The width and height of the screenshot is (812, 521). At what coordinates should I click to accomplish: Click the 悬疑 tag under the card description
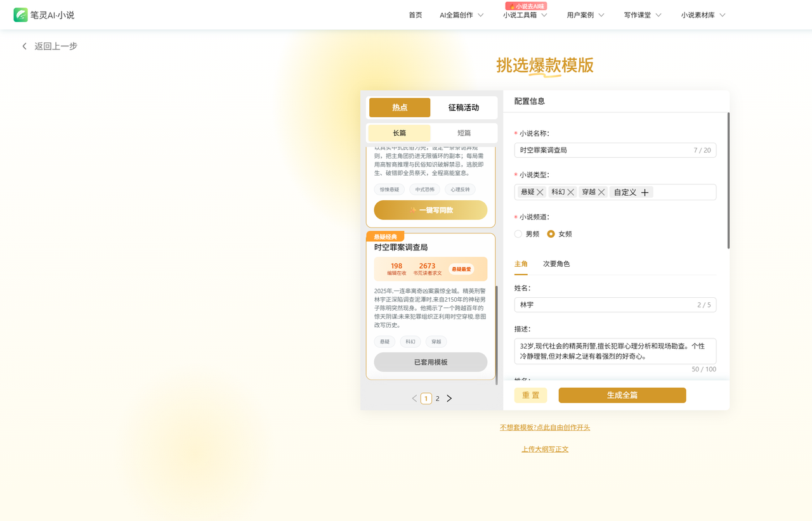point(385,342)
